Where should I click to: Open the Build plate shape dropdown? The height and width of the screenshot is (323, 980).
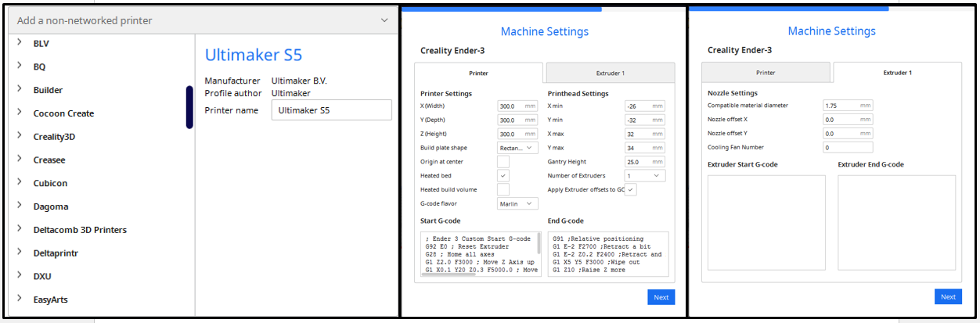click(517, 148)
